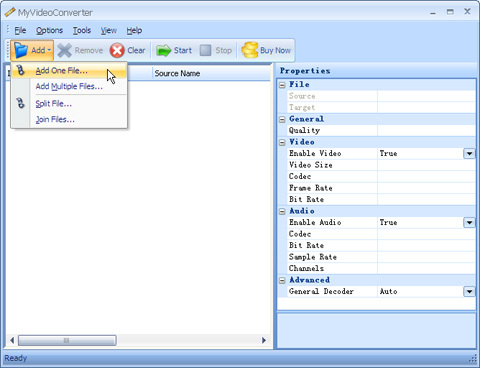This screenshot has width=480, height=368.
Task: Open the Enable Video dropdown arrow
Action: point(469,154)
